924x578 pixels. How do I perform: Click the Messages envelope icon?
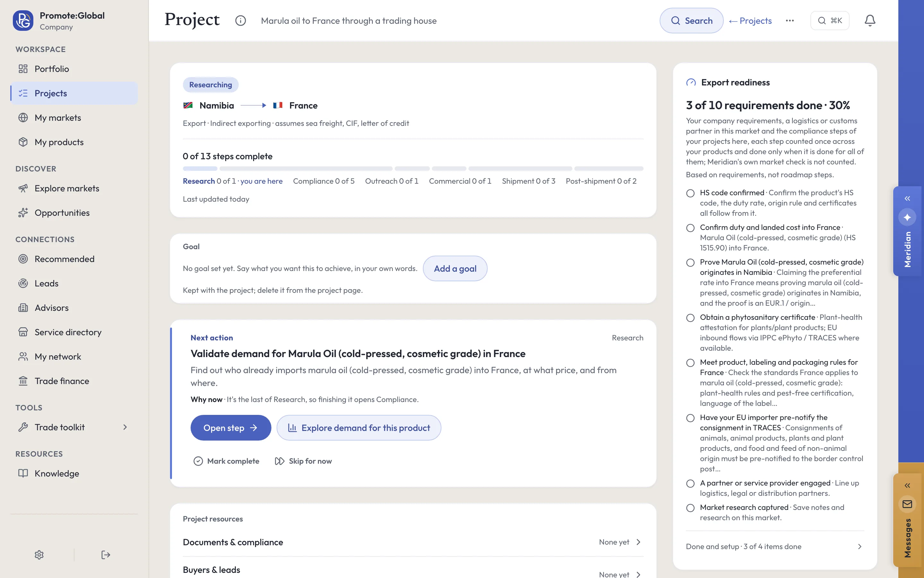coord(907,504)
